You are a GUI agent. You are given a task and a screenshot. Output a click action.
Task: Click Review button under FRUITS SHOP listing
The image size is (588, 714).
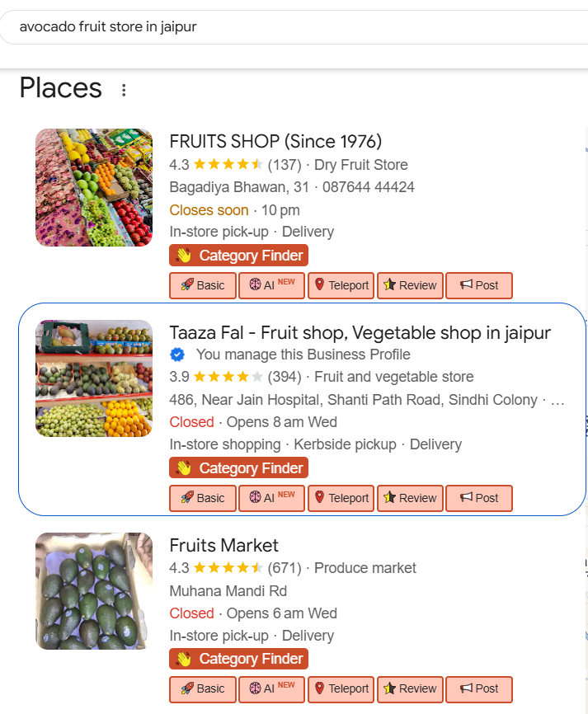coord(410,285)
